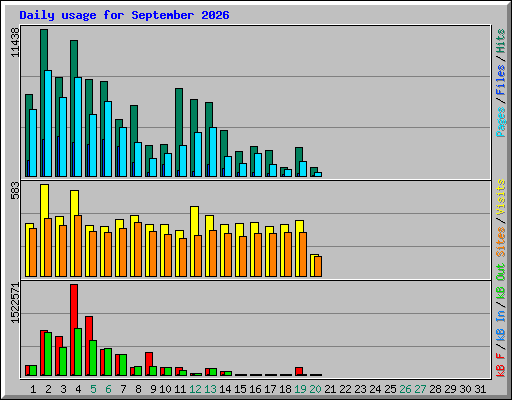This screenshot has width=512, height=400.
Task: Select the orange Sites bar for day 20
Action: (x=318, y=266)
